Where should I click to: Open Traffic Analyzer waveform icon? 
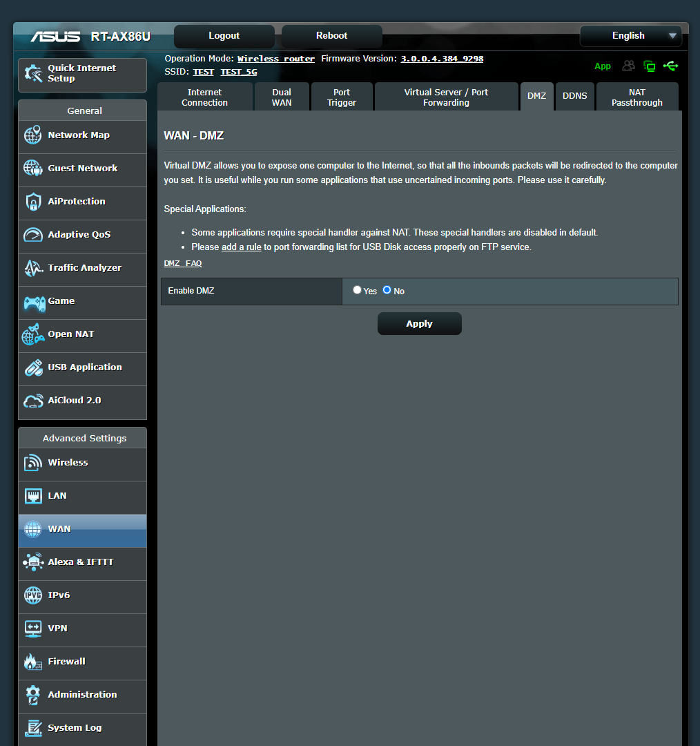33,268
